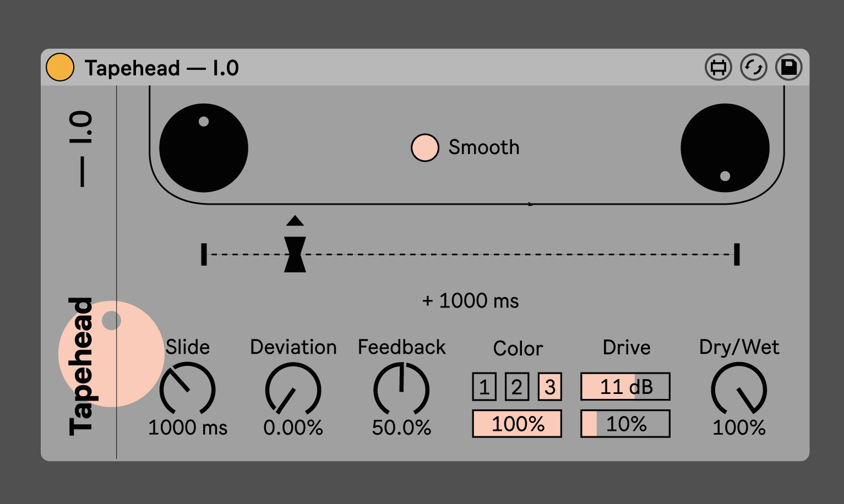The image size is (844, 504).
Task: Select Color mode 1
Action: click(x=484, y=387)
